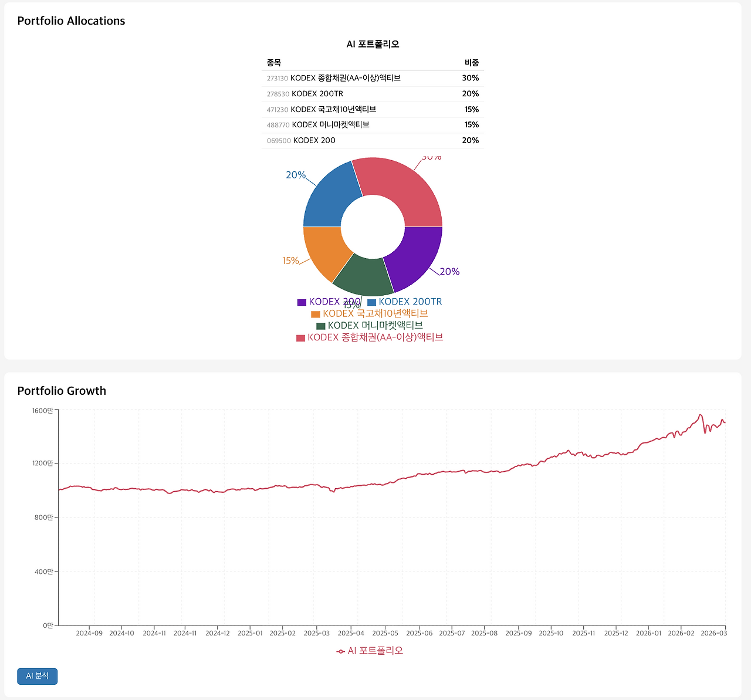Click the orange 국고채10년액티브 legend swatch
This screenshot has height=700, width=751.
click(316, 315)
